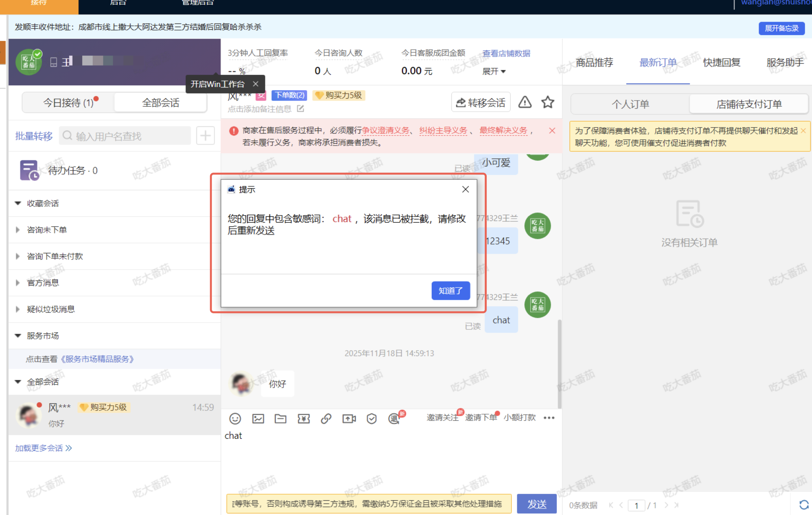Viewport: 812px width, 515px height.
Task: Select the 个人订单 sub-tab
Action: tap(630, 104)
